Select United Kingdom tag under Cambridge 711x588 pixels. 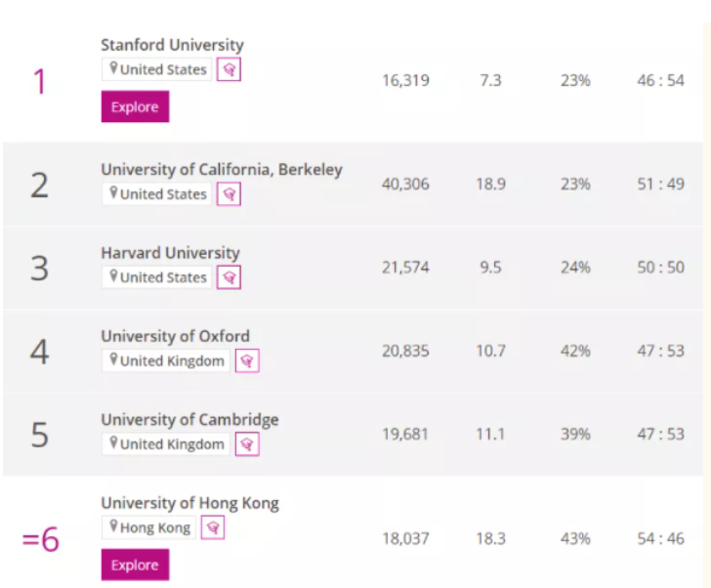165,444
